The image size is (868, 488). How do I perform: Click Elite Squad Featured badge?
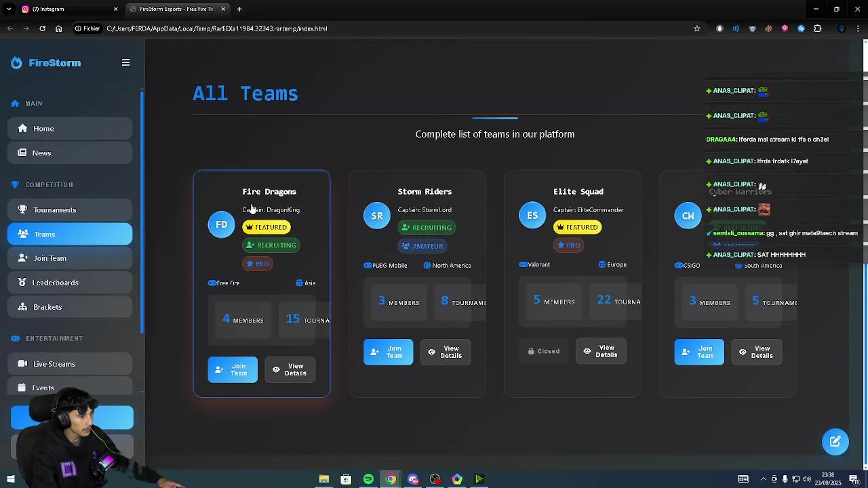tap(578, 227)
